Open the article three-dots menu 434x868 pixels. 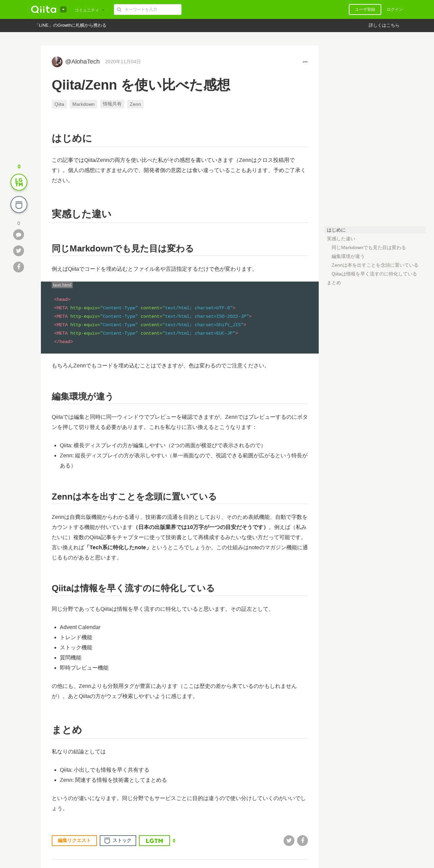point(305,62)
